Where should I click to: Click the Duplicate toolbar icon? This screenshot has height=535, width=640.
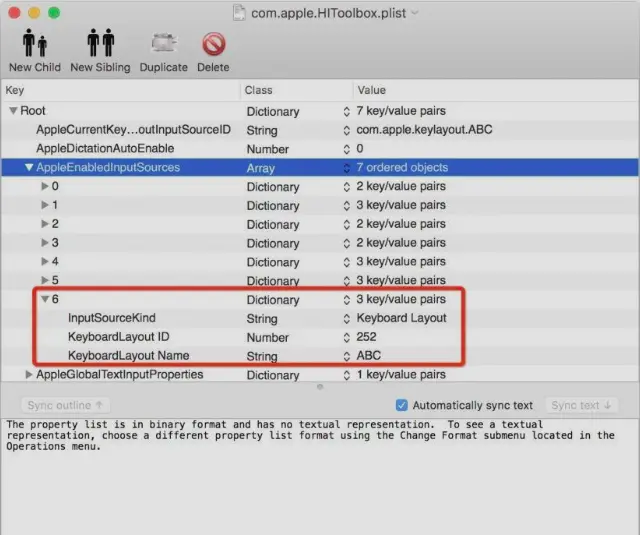(x=164, y=43)
